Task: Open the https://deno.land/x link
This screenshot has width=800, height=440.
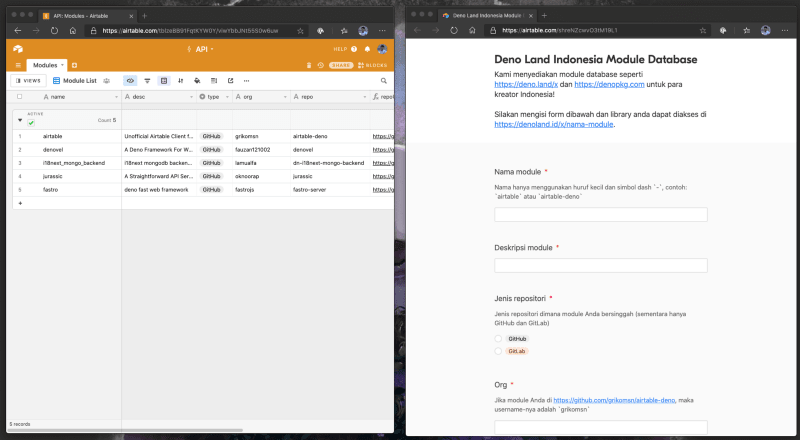Action: [526, 84]
